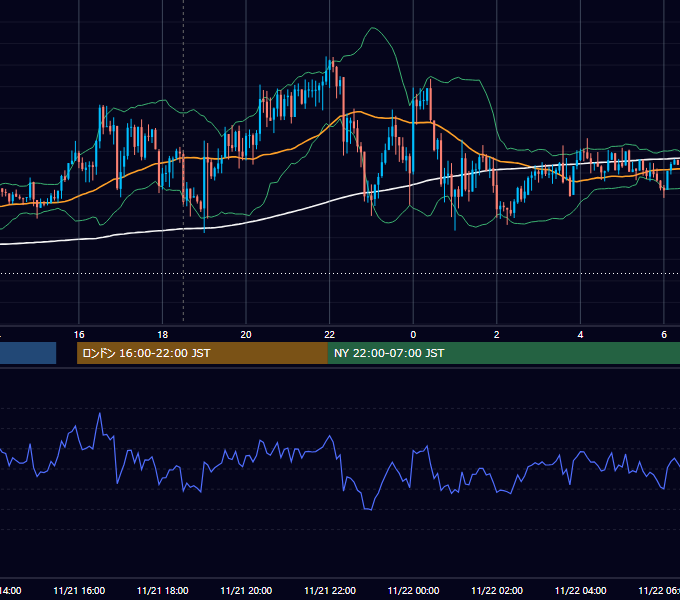Click the 0 hour axis label

pyautogui.click(x=413, y=335)
